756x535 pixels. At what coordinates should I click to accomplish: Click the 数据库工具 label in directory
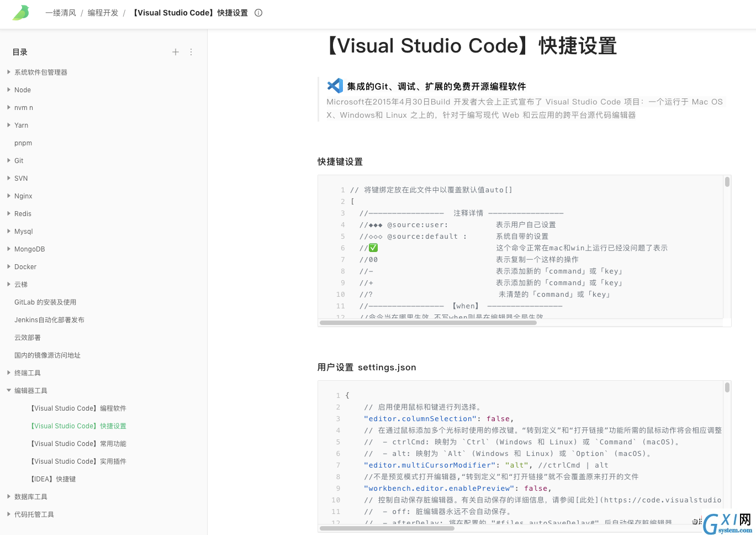point(31,497)
